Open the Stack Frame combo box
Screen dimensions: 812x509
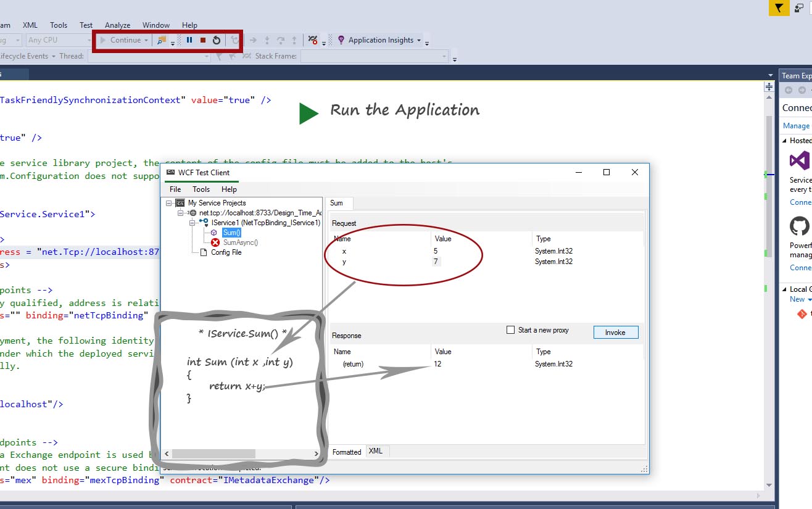click(374, 56)
